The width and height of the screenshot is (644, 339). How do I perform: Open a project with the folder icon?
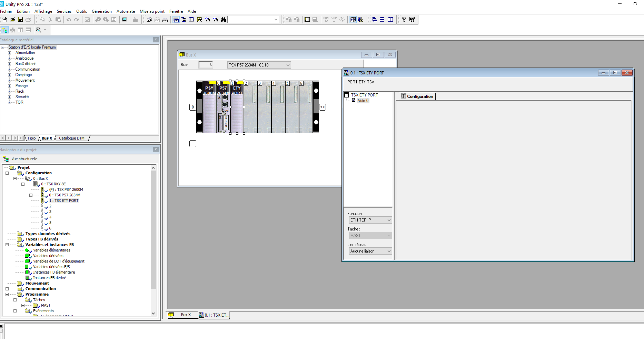12,20
